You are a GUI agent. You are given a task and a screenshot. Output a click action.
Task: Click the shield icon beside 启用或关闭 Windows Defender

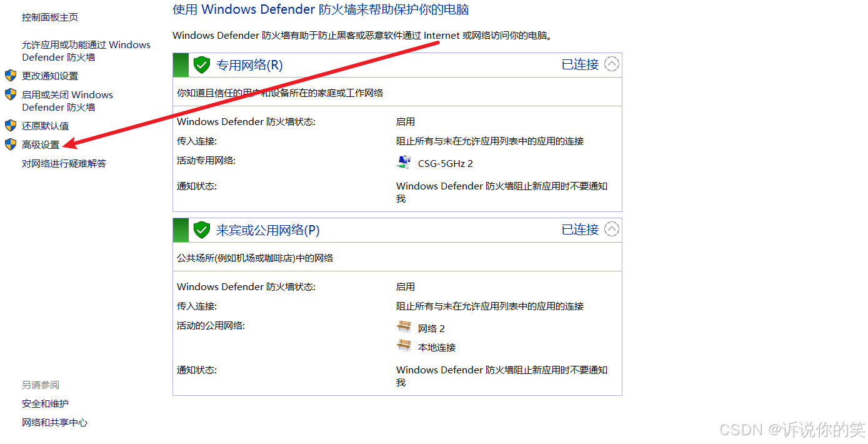click(11, 94)
